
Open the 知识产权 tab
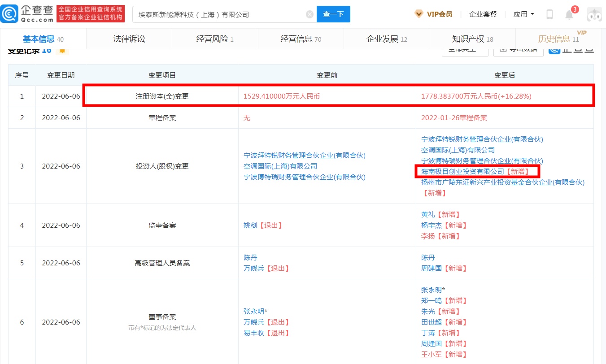click(472, 39)
